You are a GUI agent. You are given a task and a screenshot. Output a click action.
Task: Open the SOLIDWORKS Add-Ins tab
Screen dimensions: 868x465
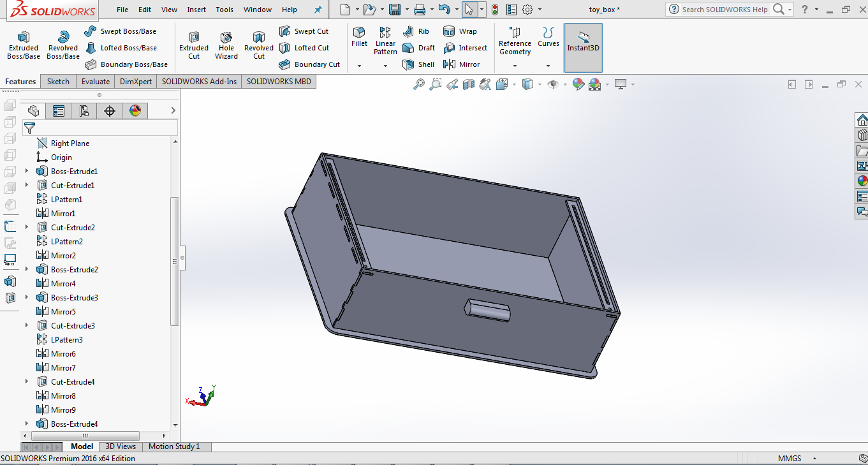tap(199, 82)
